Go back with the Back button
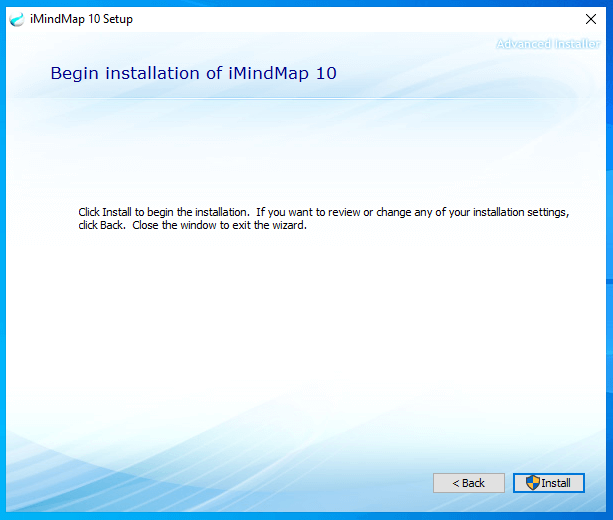The width and height of the screenshot is (613, 520). click(x=469, y=483)
